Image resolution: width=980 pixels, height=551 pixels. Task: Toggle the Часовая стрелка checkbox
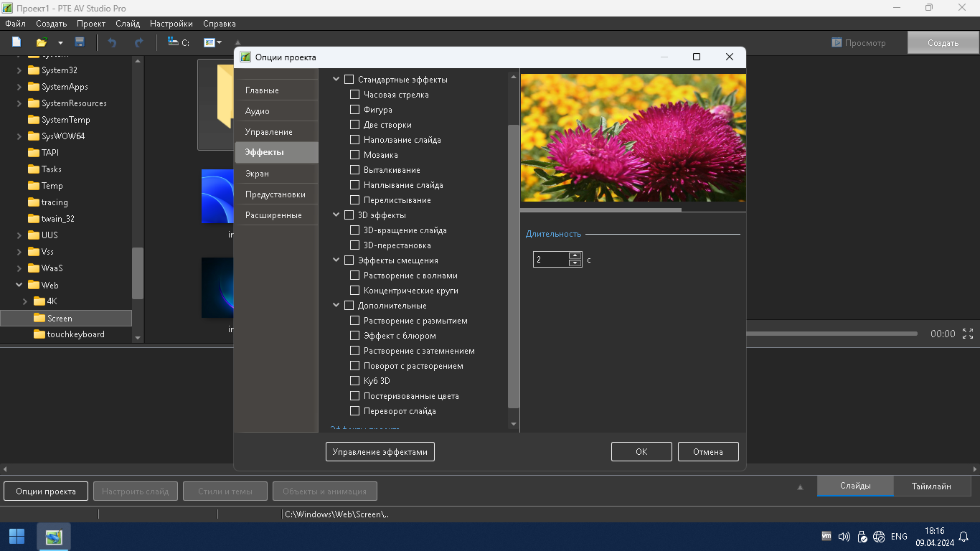[354, 95]
